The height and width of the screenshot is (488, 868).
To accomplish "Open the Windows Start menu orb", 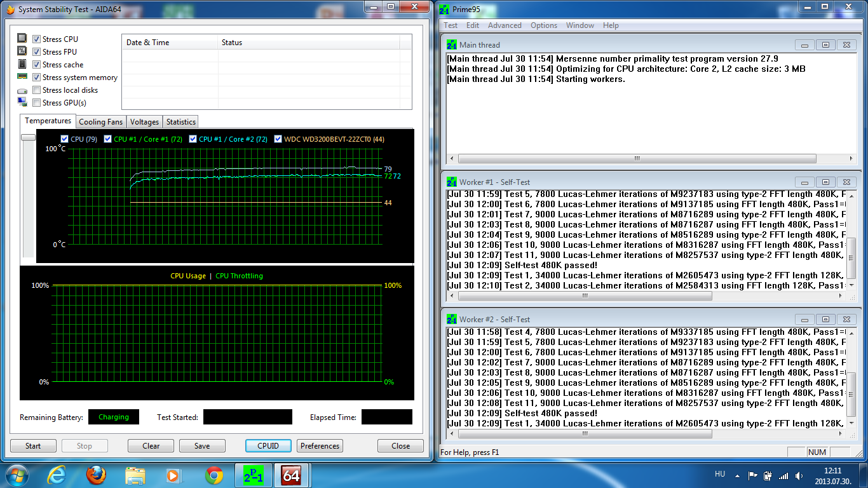I will [17, 475].
